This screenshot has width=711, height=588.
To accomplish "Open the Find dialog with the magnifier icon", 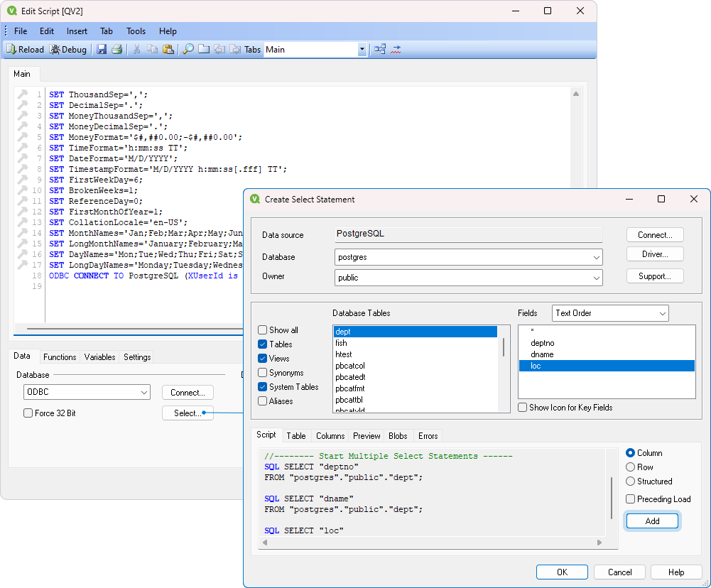I will point(190,49).
